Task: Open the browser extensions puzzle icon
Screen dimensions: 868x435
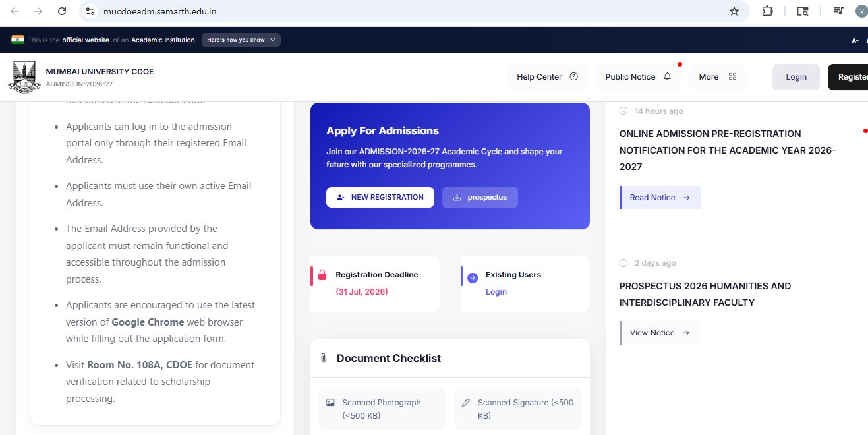Action: [767, 11]
